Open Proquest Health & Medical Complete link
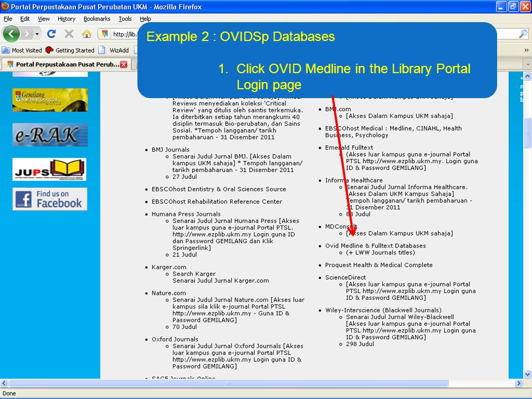This screenshot has height=399, width=532. [x=378, y=265]
